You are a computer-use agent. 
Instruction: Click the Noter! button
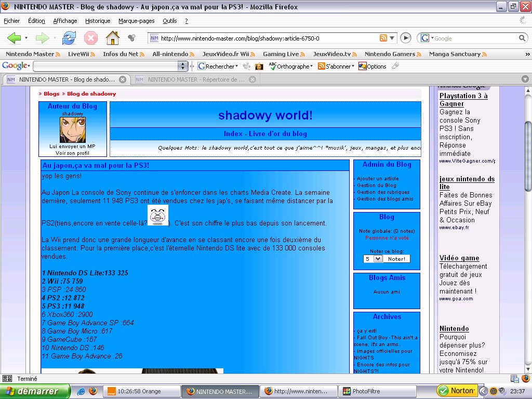(x=396, y=259)
